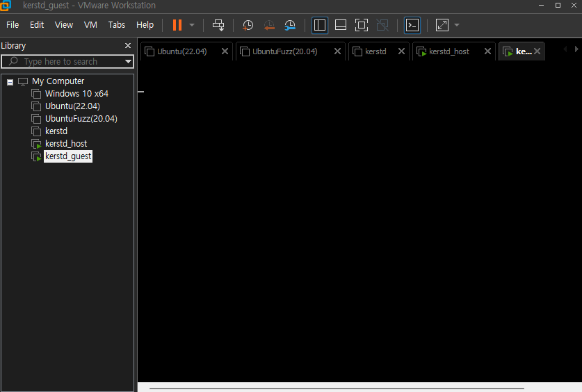
Task: Close the active ke... tab
Action: click(x=537, y=51)
